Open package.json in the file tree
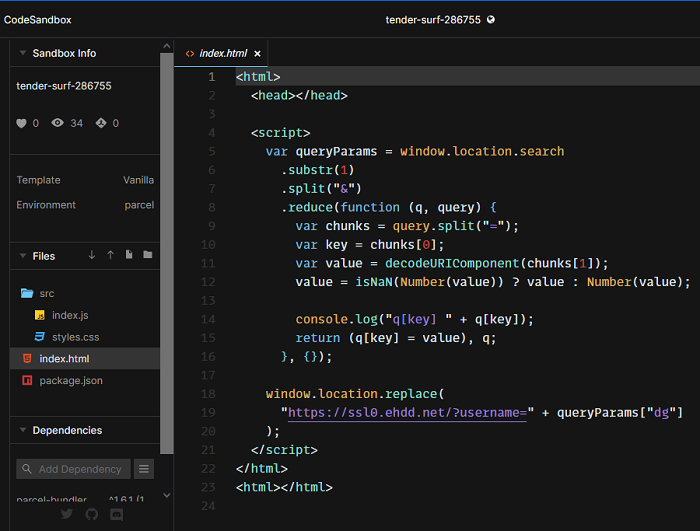This screenshot has height=531, width=700. pos(85,380)
